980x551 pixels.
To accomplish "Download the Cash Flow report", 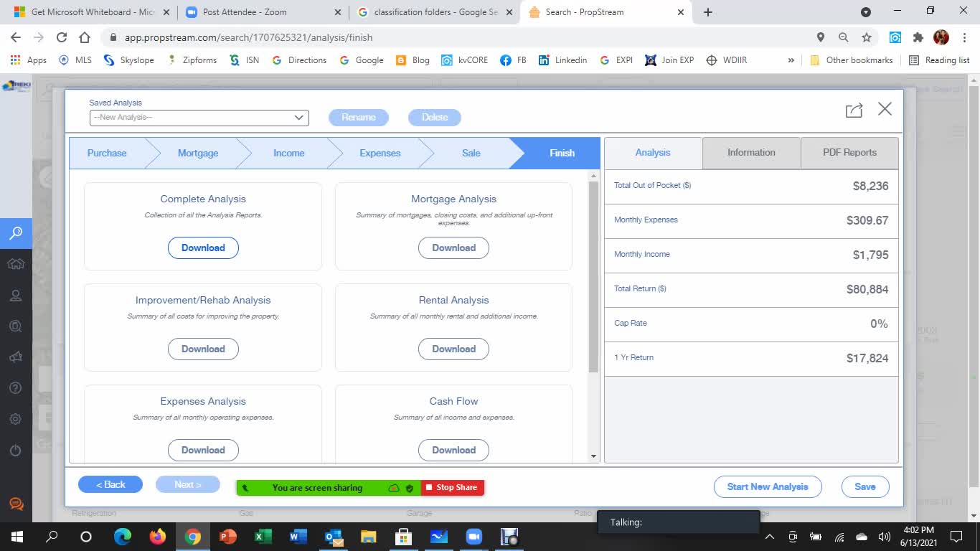I will pos(453,450).
